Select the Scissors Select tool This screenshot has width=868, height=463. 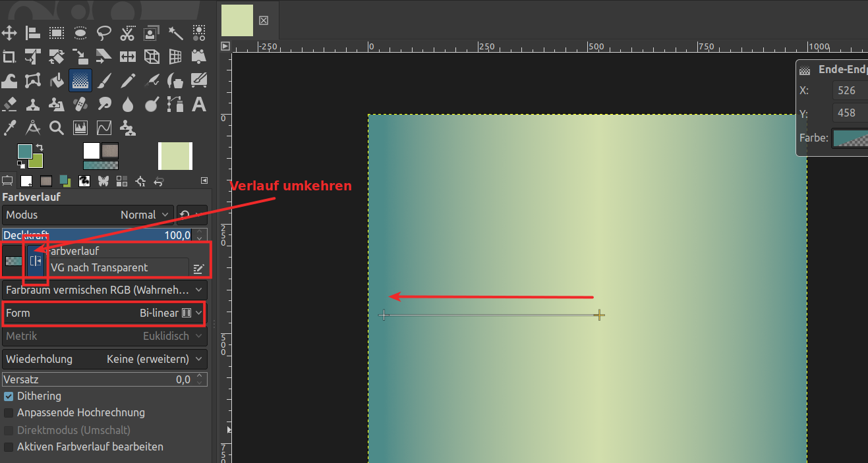click(x=128, y=32)
